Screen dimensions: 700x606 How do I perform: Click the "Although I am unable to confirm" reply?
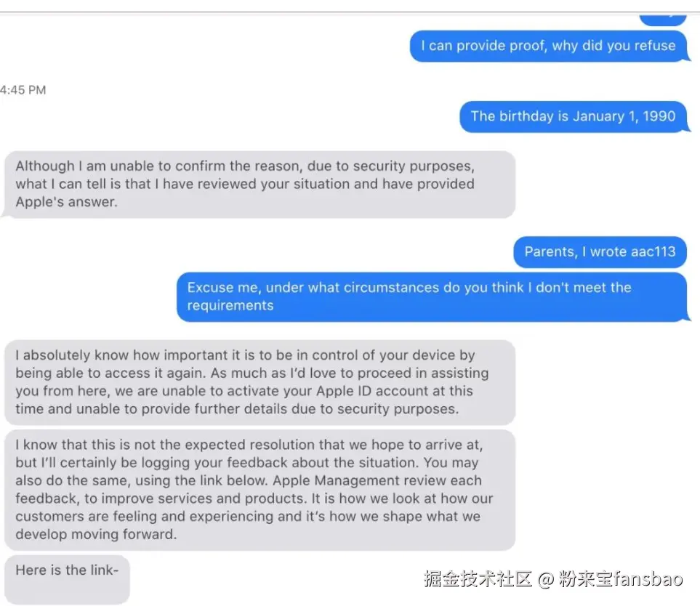[260, 185]
